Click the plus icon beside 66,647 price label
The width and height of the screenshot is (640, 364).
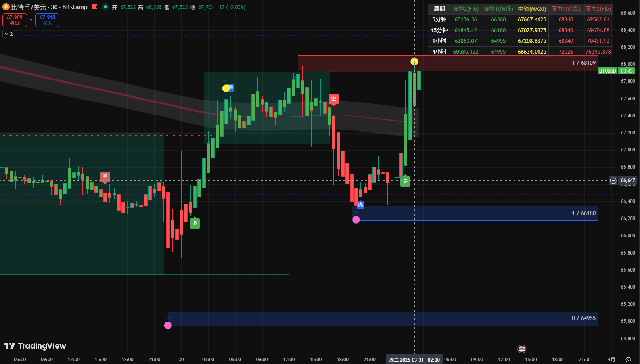click(x=613, y=180)
